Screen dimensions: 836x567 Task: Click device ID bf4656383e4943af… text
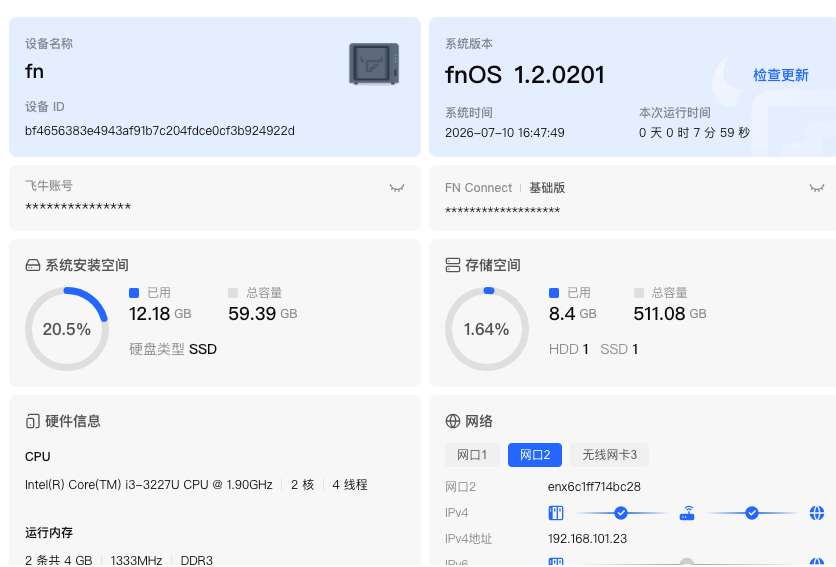click(160, 131)
